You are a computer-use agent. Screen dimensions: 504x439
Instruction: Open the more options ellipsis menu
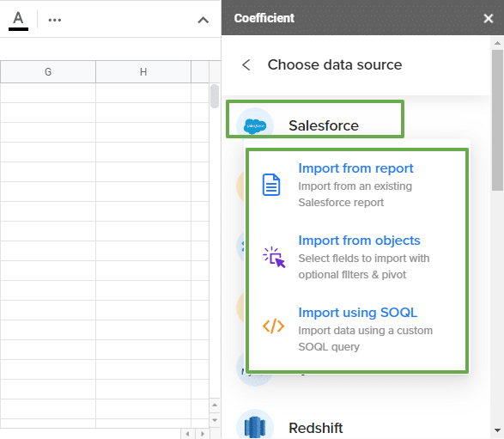click(x=55, y=20)
